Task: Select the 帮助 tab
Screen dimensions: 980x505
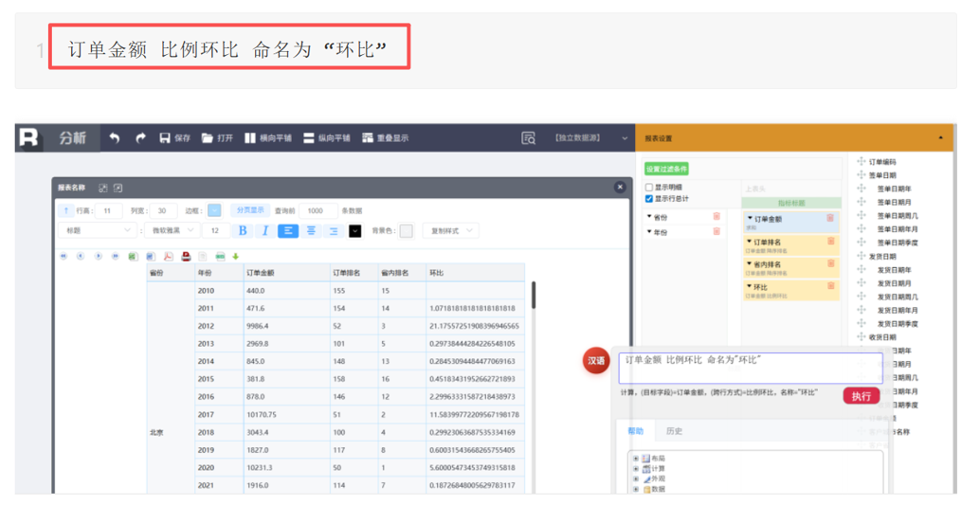Action: pyautogui.click(x=634, y=431)
